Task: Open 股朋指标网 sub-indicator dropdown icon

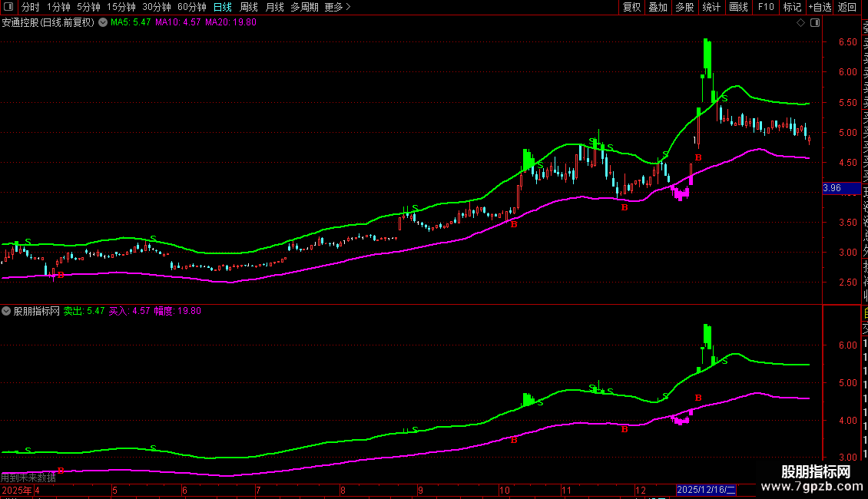Action: point(6,311)
